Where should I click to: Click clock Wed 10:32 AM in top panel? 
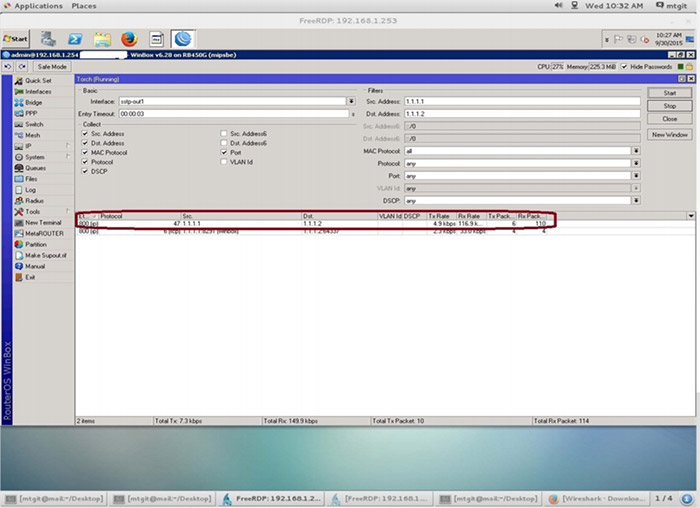(x=614, y=5)
